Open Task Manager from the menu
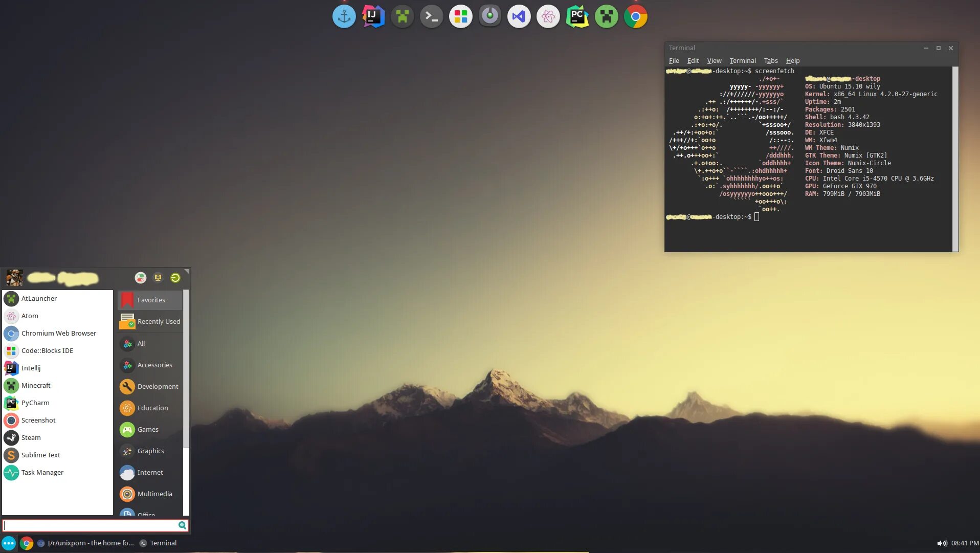 click(x=57, y=473)
